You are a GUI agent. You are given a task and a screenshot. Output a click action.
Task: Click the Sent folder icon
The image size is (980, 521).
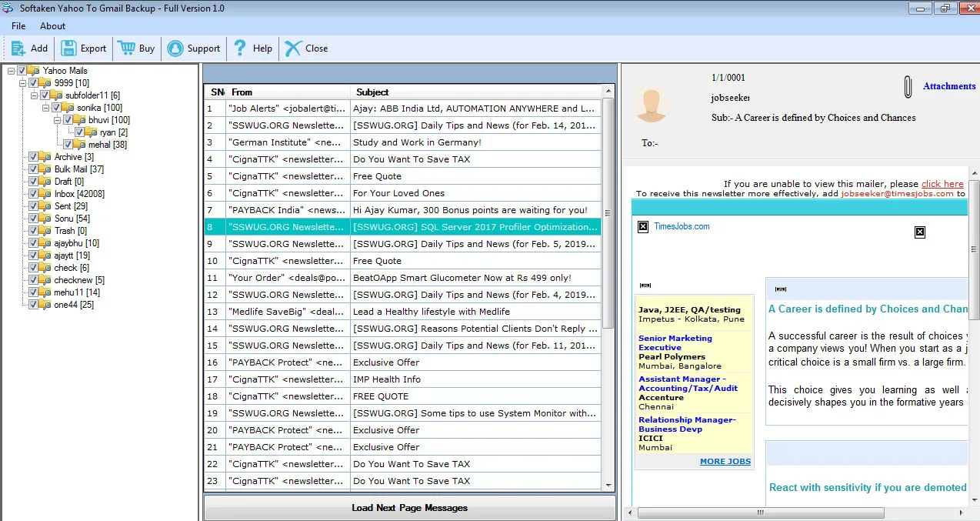coord(45,206)
